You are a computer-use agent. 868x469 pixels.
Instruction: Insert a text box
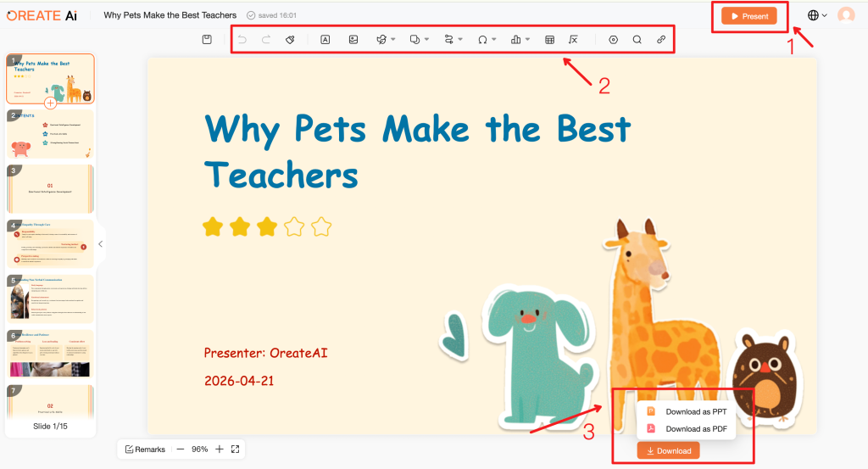(325, 39)
